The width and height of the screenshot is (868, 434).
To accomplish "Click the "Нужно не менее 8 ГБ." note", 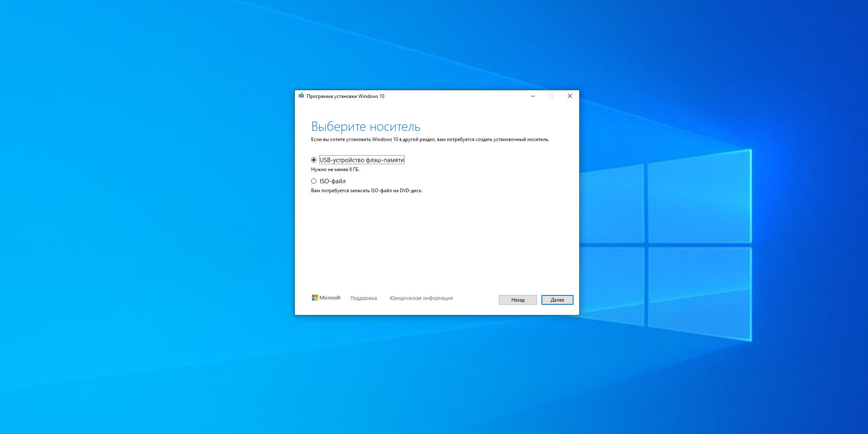I will 335,169.
